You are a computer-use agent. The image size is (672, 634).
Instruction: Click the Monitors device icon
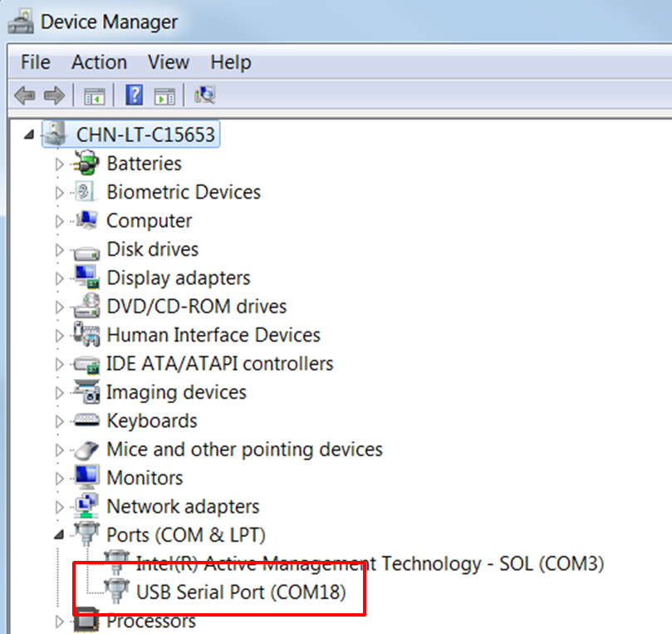click(87, 477)
